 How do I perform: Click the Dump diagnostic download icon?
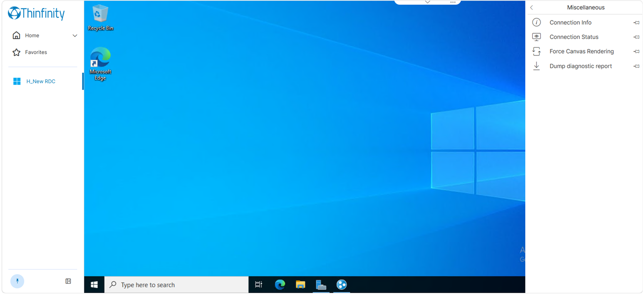(x=537, y=66)
